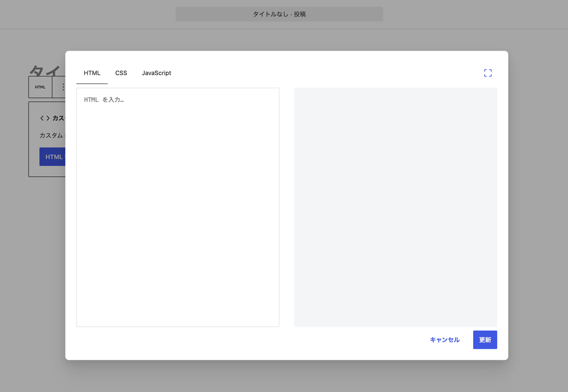
Task: Click the キャンセル cancel link
Action: pos(444,340)
